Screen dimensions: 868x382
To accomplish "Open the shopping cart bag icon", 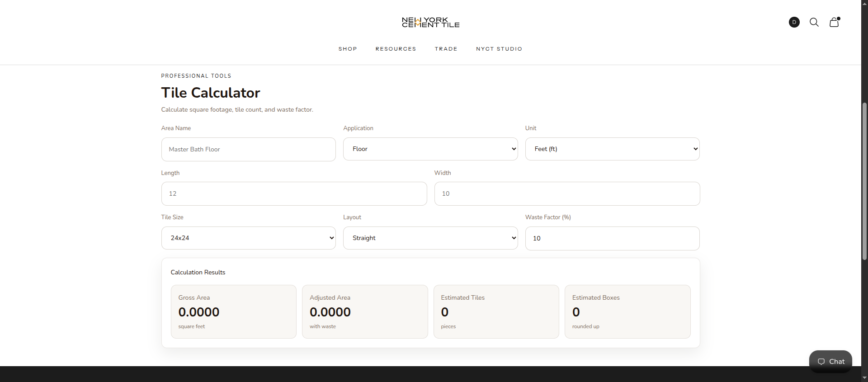I will 834,22.
